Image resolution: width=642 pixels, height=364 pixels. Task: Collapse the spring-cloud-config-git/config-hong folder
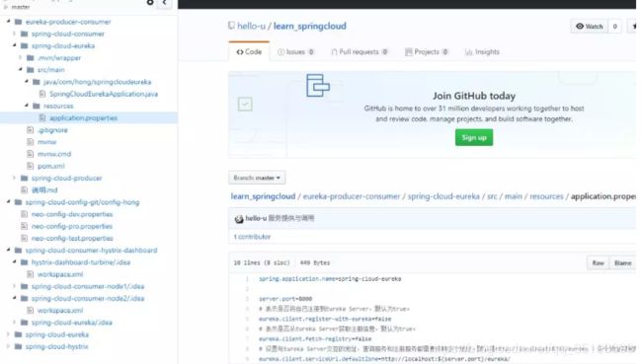click(8, 201)
